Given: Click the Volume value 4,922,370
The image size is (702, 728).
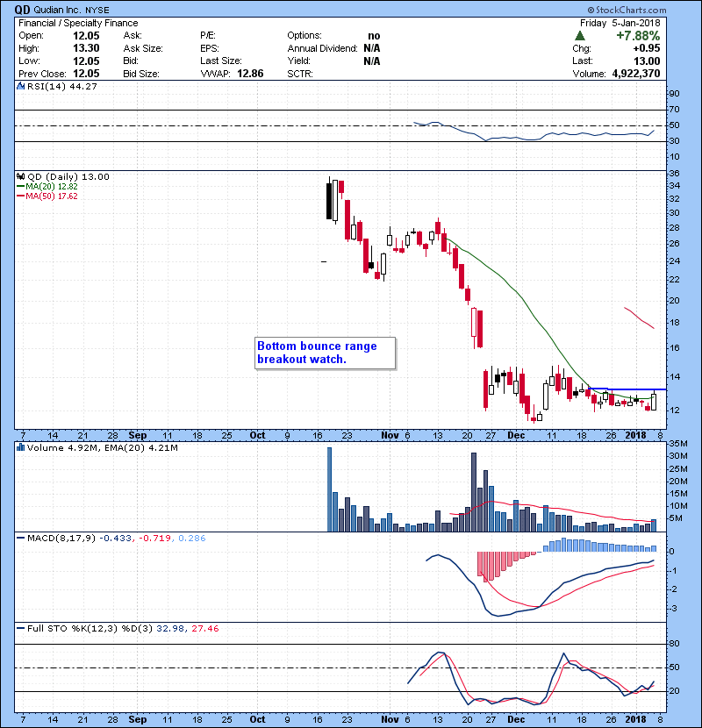Looking at the screenshot, I should pyautogui.click(x=636, y=74).
